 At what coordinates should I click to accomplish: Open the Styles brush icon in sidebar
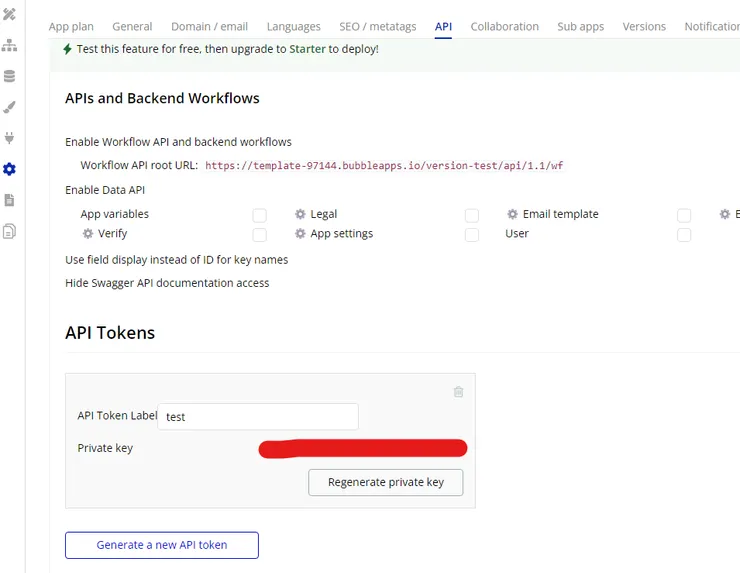(10, 107)
